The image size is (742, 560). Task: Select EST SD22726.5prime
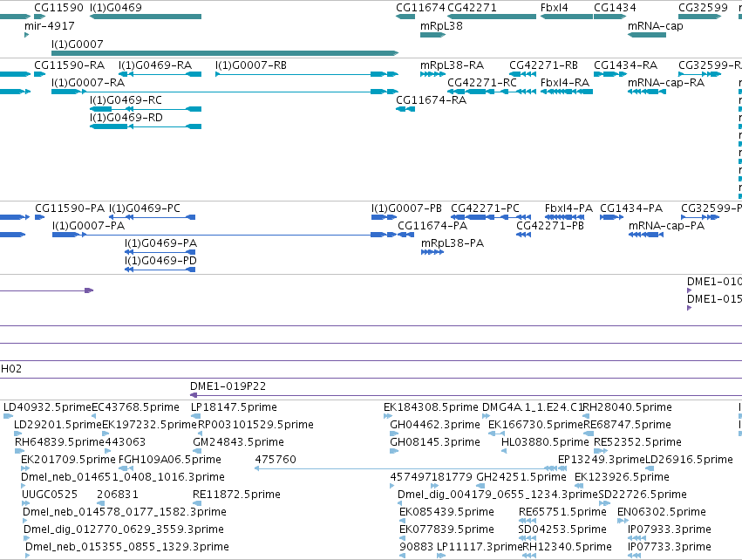(x=643, y=495)
